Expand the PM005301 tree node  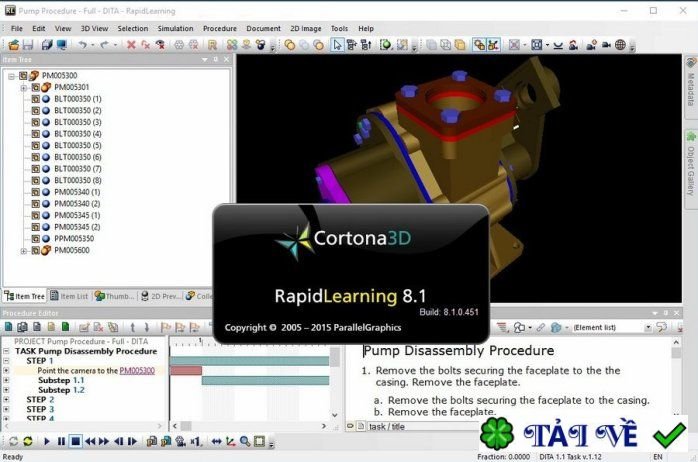point(23,87)
